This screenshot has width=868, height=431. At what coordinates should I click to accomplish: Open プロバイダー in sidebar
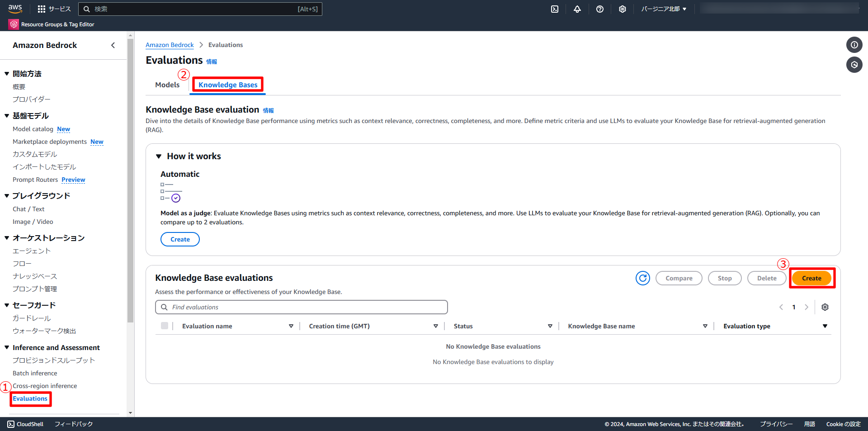32,99
